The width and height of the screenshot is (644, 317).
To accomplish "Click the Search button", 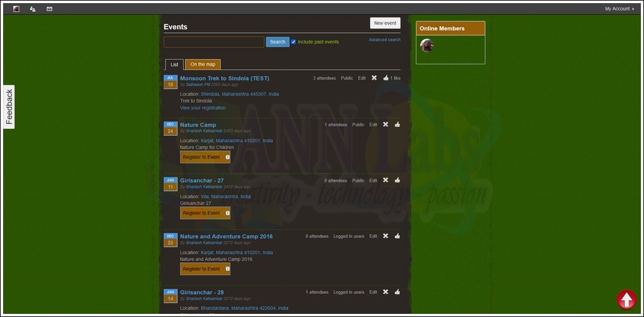I will pos(277,42).
